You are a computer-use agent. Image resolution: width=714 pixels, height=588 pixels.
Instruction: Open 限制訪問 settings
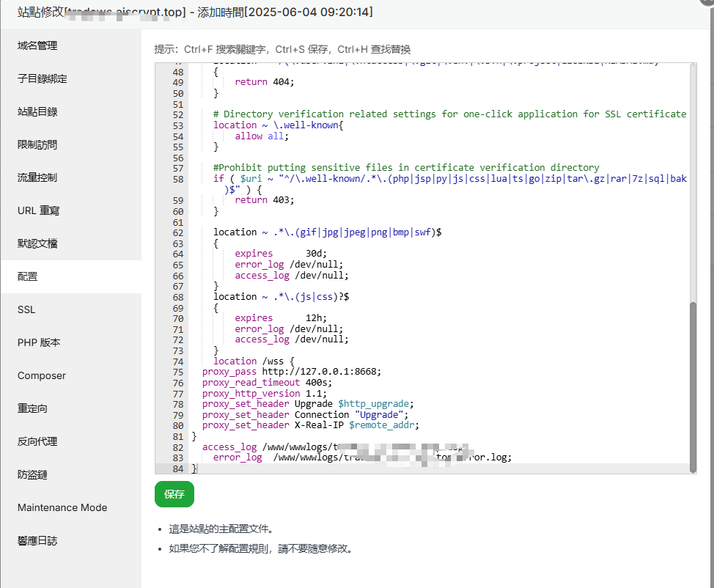tap(37, 144)
